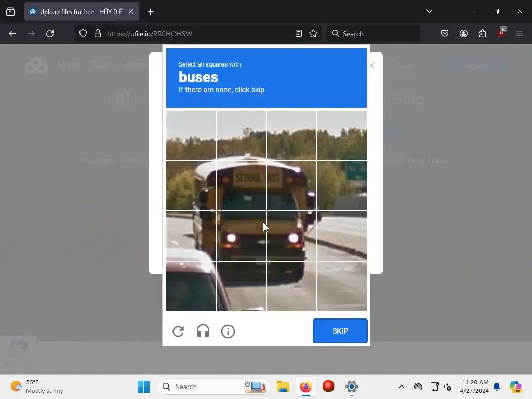Open tracking protection shield icon
Image resolution: width=532 pixels, height=399 pixels.
[83, 34]
